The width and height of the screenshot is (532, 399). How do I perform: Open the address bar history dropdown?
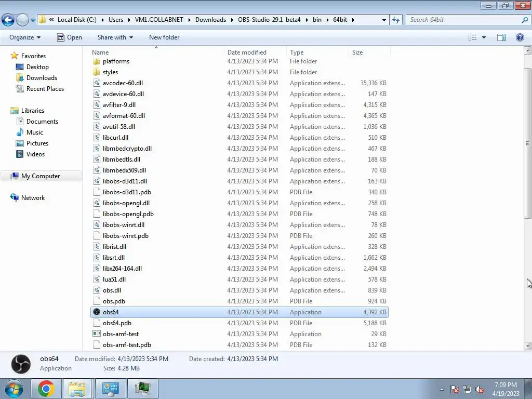tap(384, 20)
